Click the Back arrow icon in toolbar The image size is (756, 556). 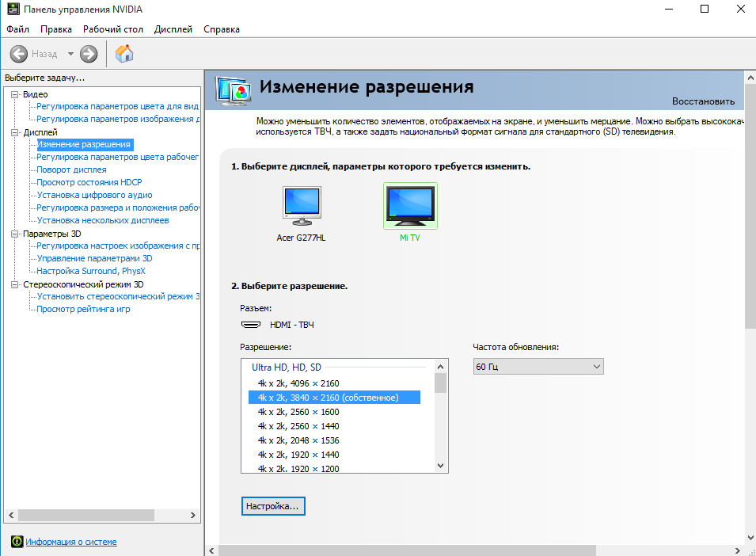point(19,54)
